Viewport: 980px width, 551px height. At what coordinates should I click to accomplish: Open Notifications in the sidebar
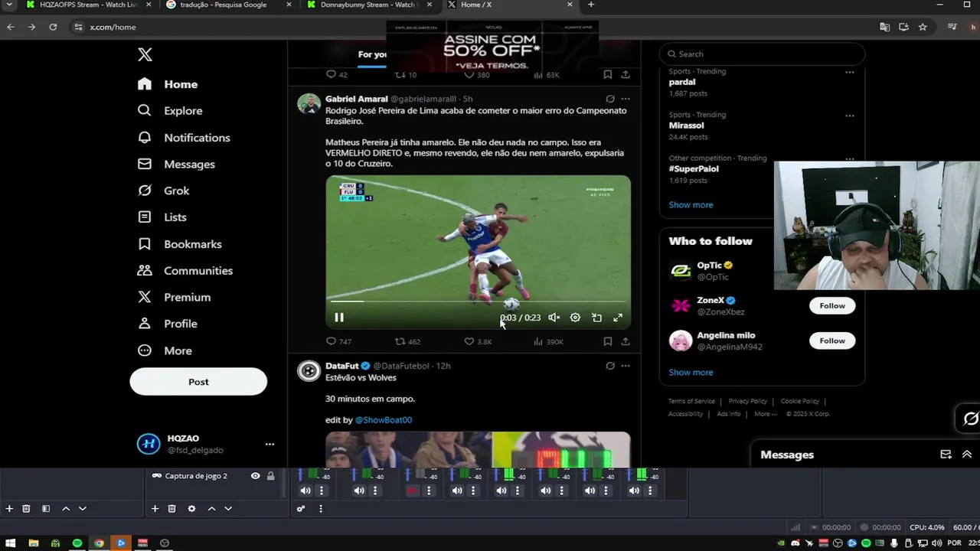[x=184, y=138]
